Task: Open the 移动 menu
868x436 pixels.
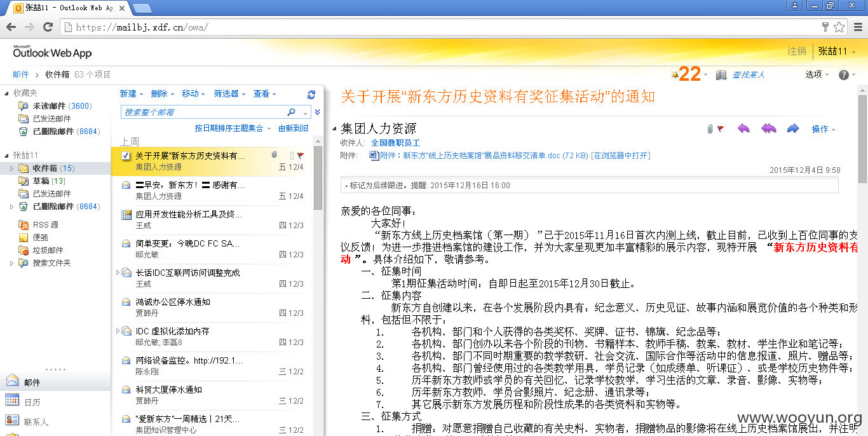Action: point(193,94)
